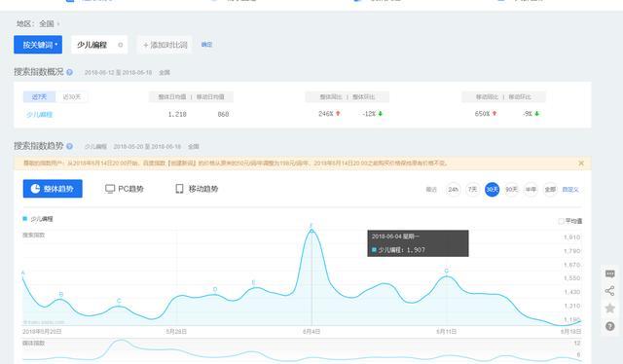This screenshot has height=364, width=623.
Task: Open the 自定义 custom date range
Action: click(570, 190)
